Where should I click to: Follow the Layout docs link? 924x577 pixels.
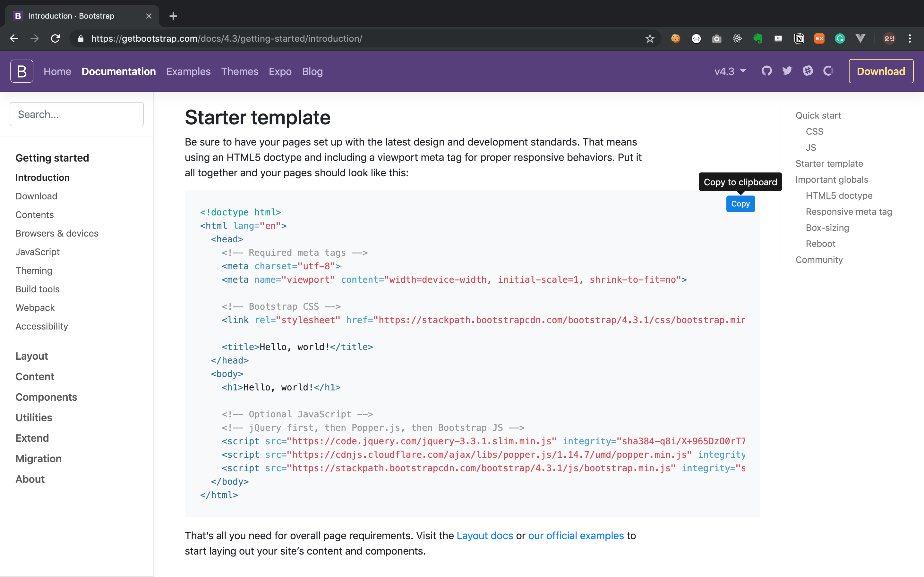pos(484,535)
